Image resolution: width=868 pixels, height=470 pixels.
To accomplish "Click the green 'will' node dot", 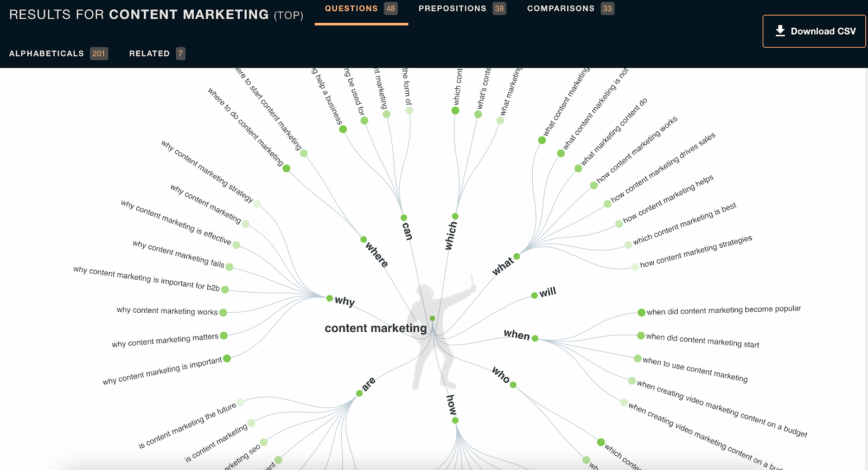I will coord(534,295).
